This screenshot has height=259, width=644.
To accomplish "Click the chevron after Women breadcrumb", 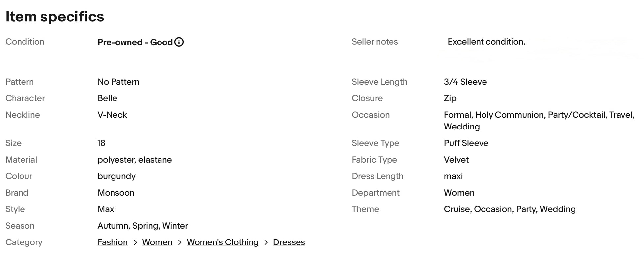I will 180,242.
